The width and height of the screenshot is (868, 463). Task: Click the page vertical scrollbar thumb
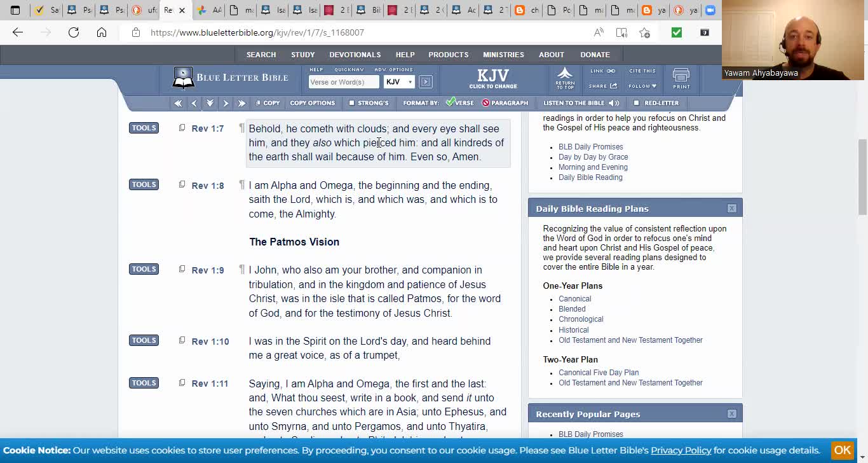[862, 176]
